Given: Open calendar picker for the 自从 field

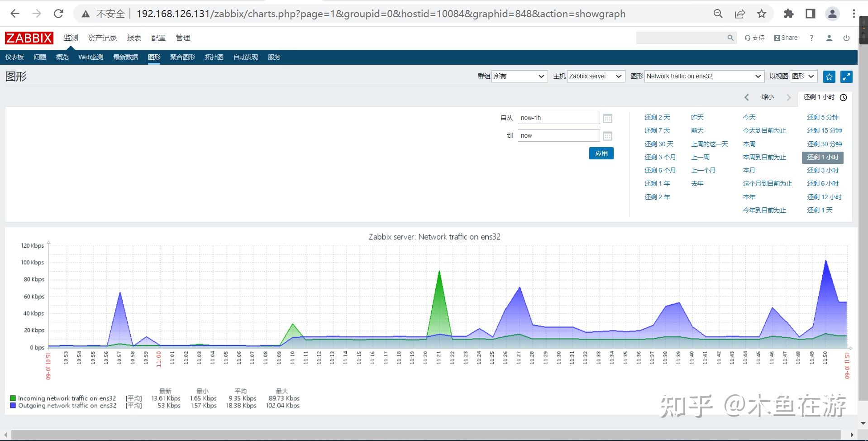Looking at the screenshot, I should [x=607, y=118].
